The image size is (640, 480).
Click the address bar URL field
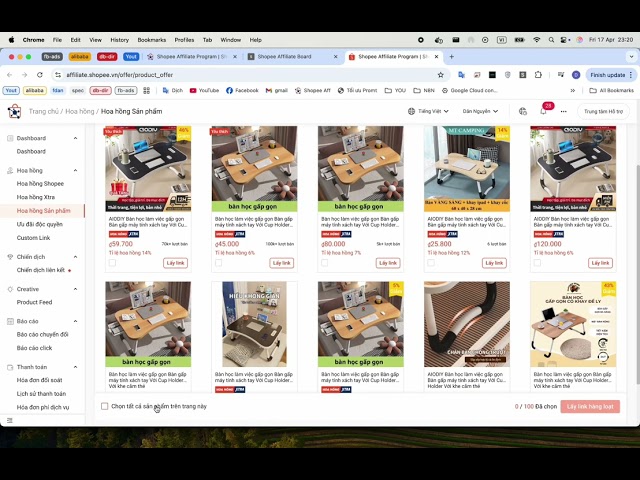[250, 75]
